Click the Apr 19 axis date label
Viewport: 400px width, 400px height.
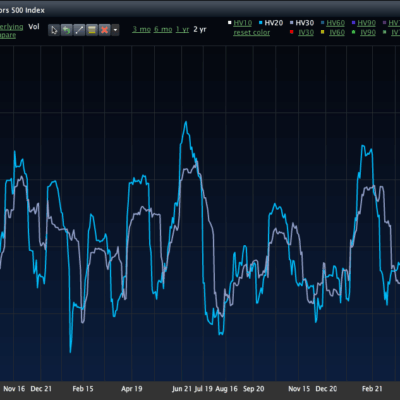132,389
